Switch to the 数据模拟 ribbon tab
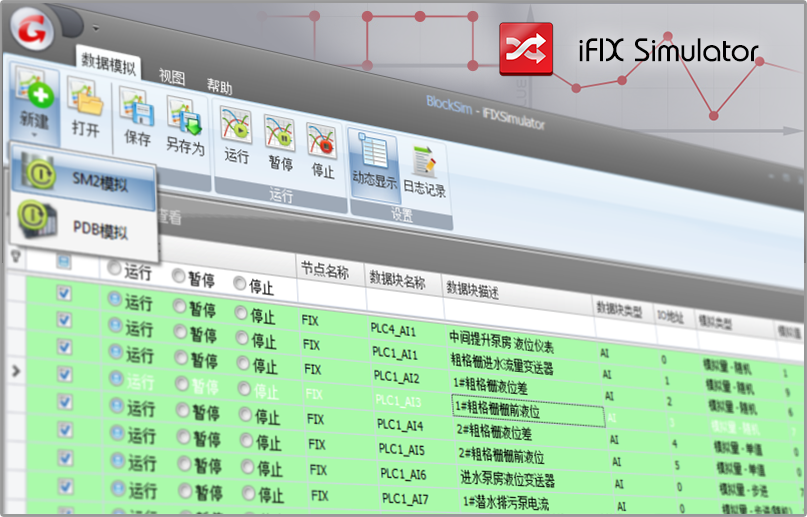This screenshot has width=807, height=517. pos(109,65)
